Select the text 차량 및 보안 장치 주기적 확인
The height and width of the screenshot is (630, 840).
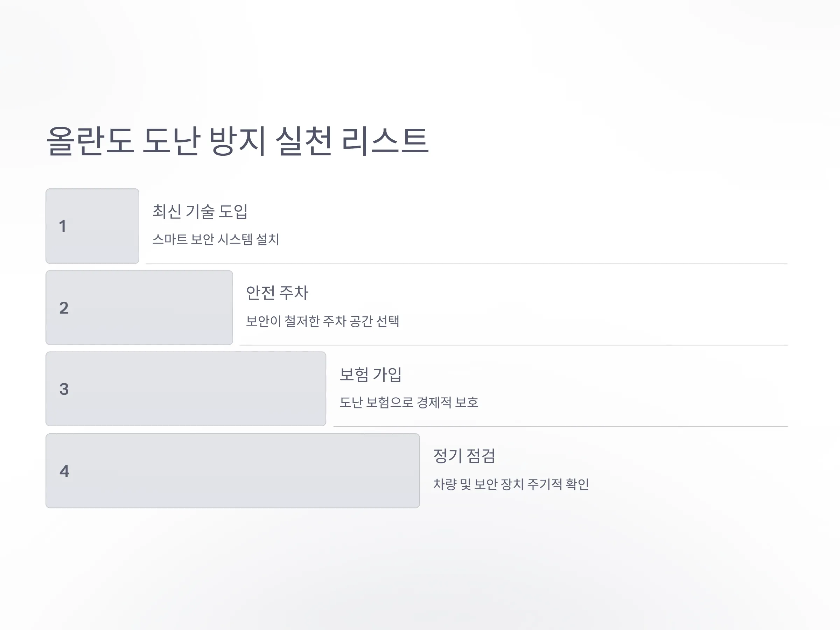click(x=511, y=484)
